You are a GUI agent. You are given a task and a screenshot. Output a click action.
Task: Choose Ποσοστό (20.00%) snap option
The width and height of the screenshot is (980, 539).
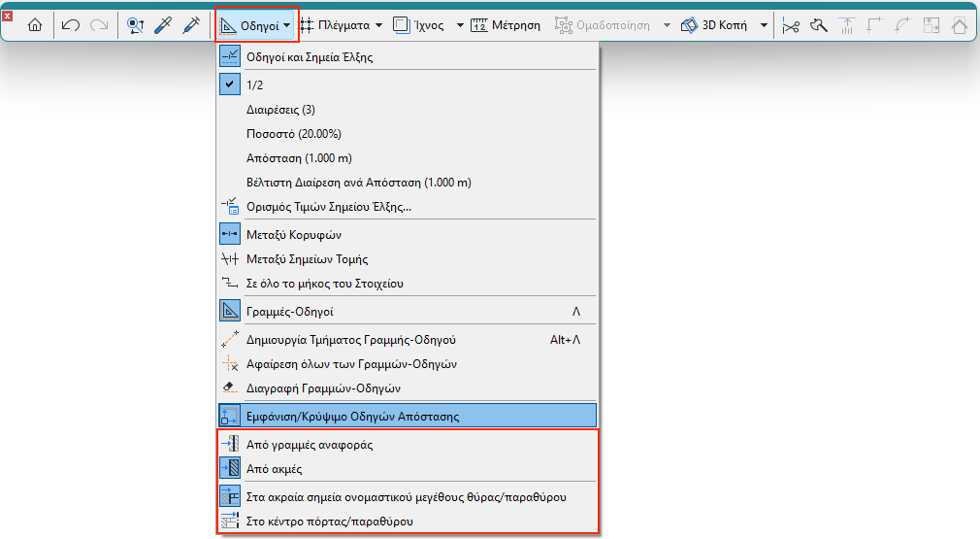click(408, 134)
